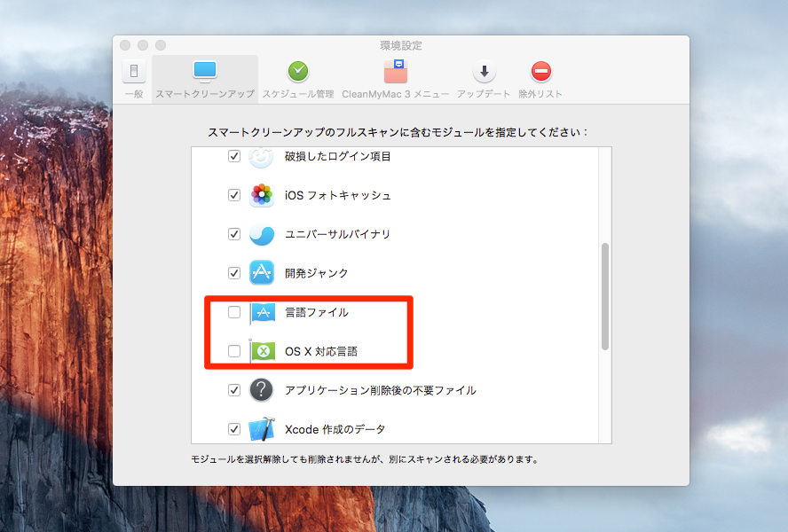Click the question mark icon for アプリケーション削除後の不要ファイル
788x532 pixels.
[x=261, y=390]
